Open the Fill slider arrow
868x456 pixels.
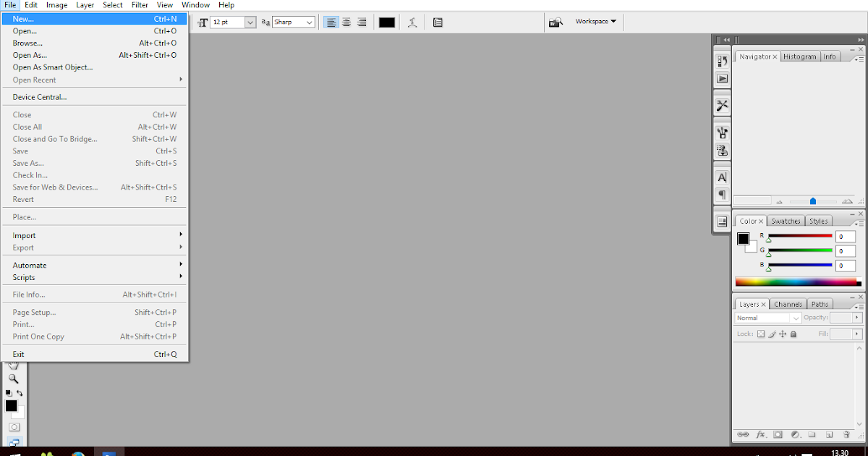858,334
